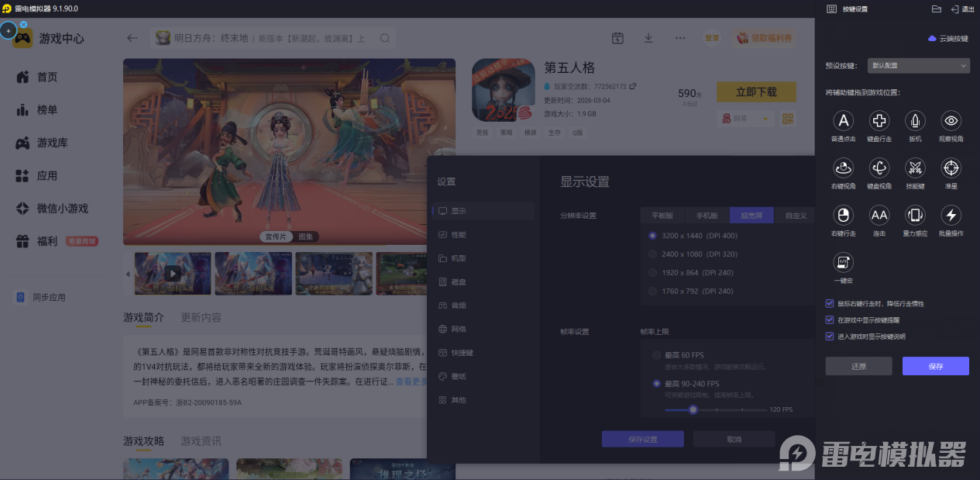Click the keyboard icon beside 按键设置

[x=831, y=9]
